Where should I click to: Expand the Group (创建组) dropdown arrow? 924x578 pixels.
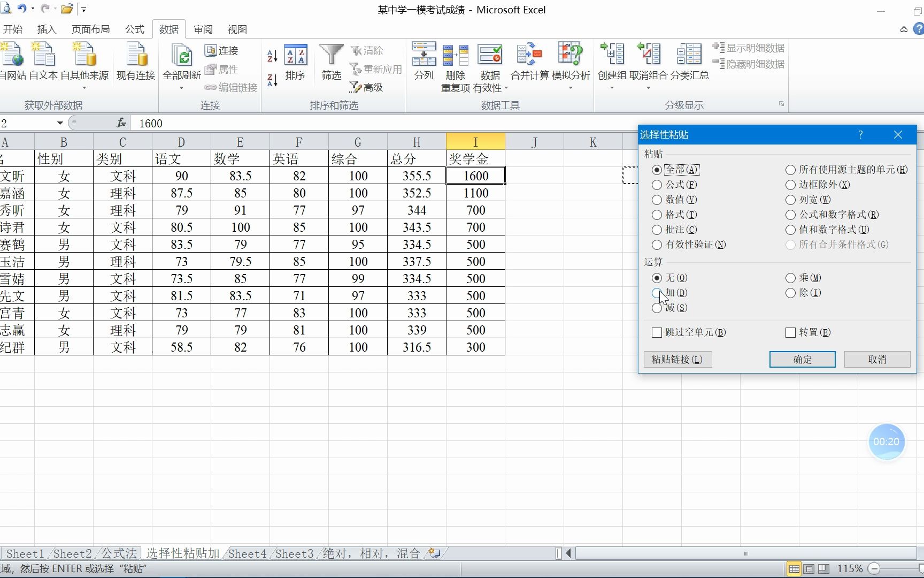(612, 87)
